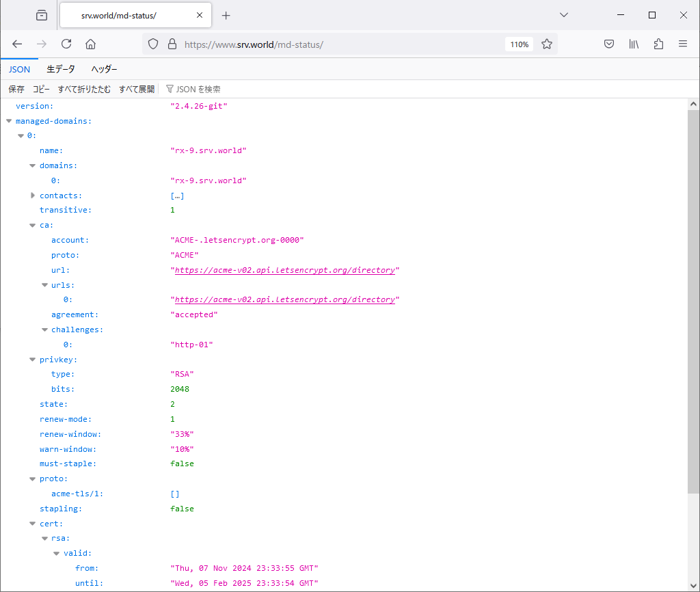This screenshot has width=700, height=592.
Task: Switch to the 生データ tab
Action: point(61,69)
